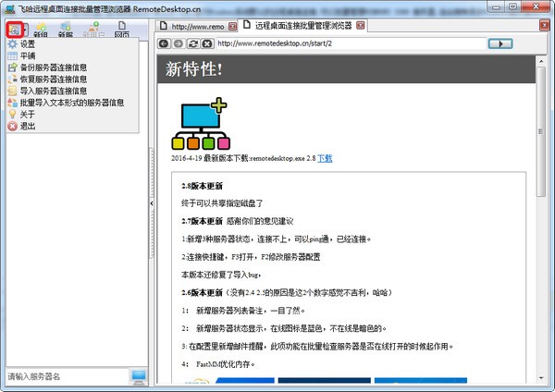Click the scrollbar down arrow on the web page
This screenshot has width=555, height=392.
[x=541, y=378]
